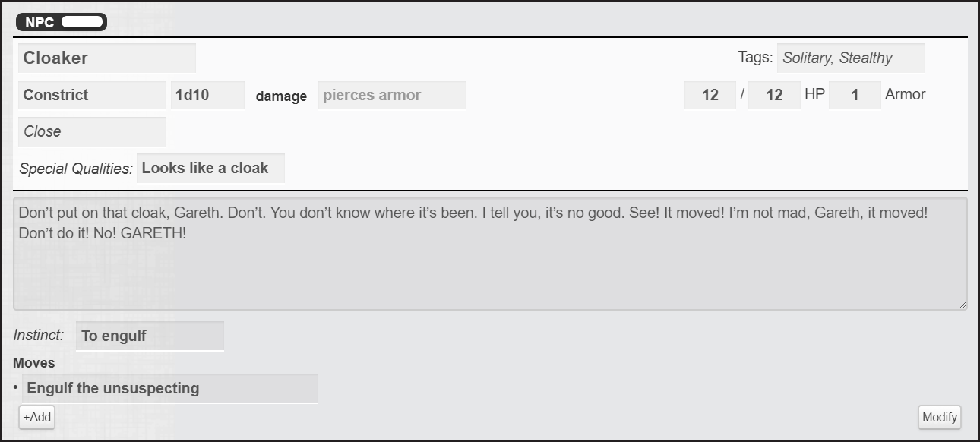980x442 pixels.
Task: Edit the To engulf instinct field
Action: [x=150, y=336]
